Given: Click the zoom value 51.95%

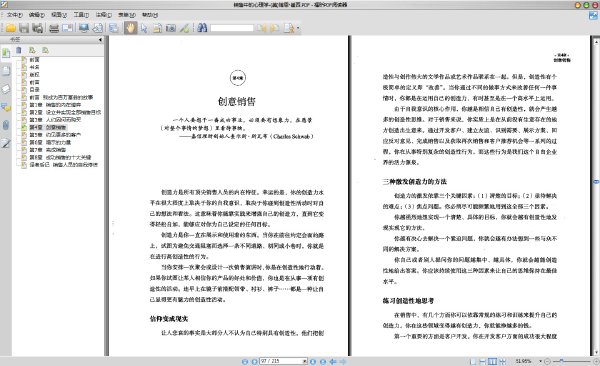Looking at the screenshot, I should [x=523, y=361].
